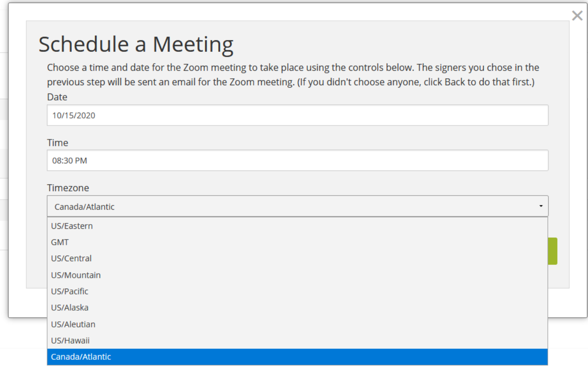
Task: Choose US/Alaska timezone option
Action: click(70, 307)
